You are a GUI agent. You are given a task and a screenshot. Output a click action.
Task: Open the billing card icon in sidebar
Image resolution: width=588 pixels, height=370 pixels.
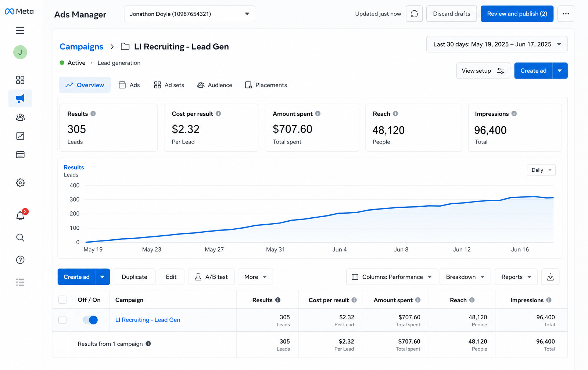(20, 155)
